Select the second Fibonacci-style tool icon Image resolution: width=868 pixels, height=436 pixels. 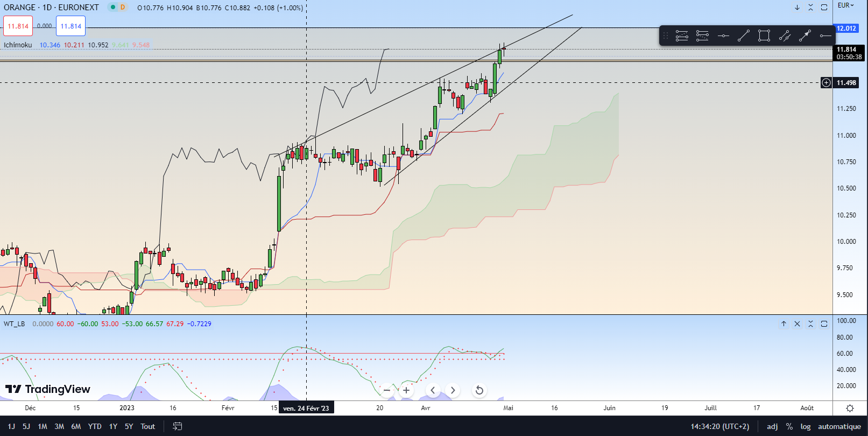[702, 36]
